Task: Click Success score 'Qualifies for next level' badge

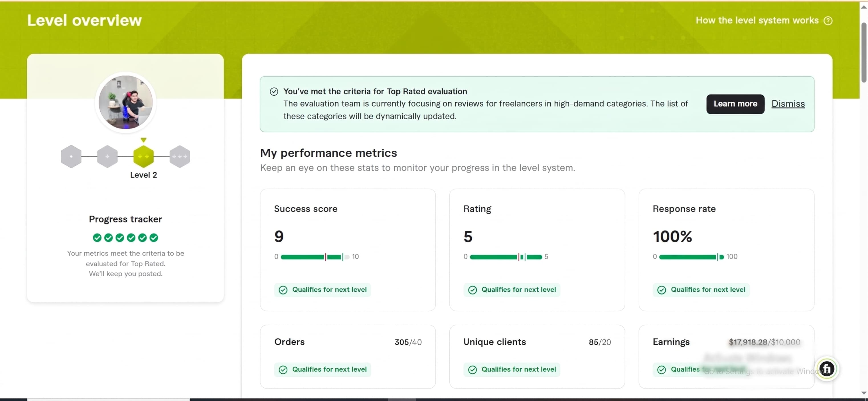Action: (323, 290)
